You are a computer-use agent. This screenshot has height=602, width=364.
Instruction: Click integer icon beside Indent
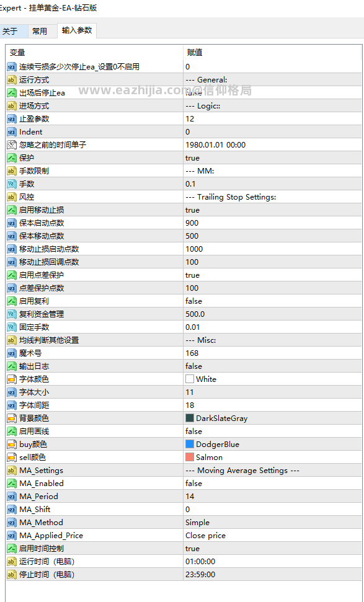[x=12, y=132]
